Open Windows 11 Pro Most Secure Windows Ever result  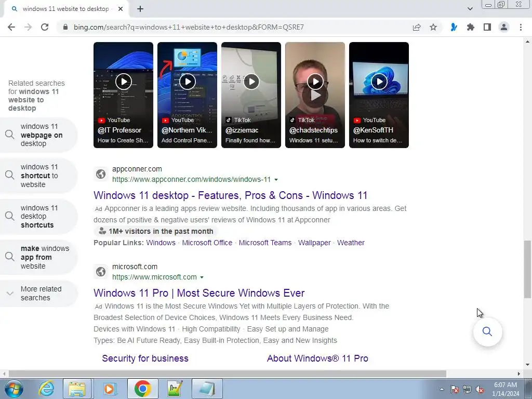(x=199, y=293)
